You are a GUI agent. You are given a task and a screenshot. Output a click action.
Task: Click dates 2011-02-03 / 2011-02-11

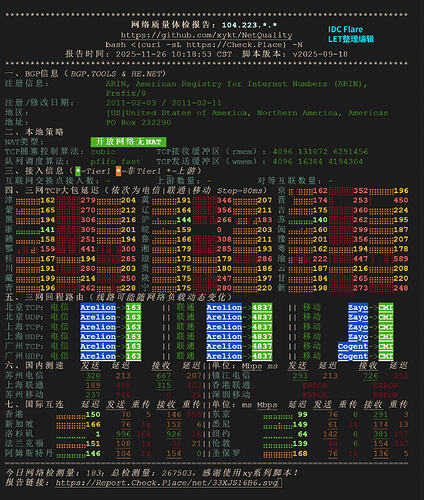pyautogui.click(x=164, y=103)
